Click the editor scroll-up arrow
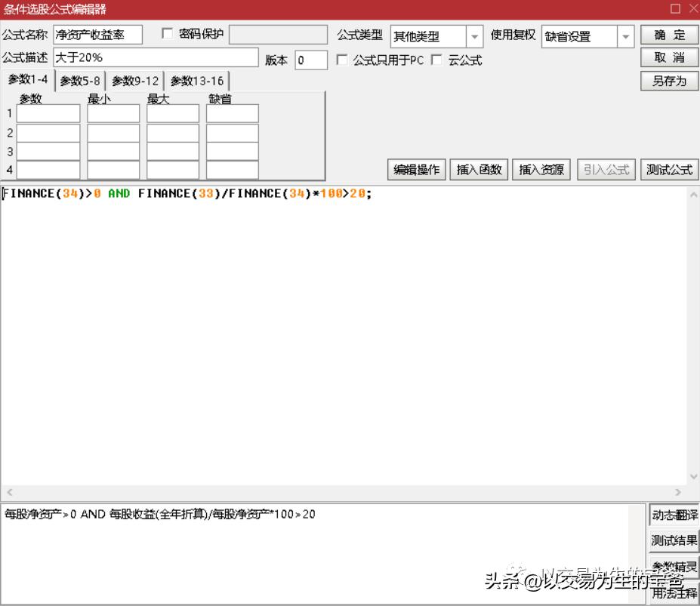Image resolution: width=700 pixels, height=606 pixels. click(693, 195)
